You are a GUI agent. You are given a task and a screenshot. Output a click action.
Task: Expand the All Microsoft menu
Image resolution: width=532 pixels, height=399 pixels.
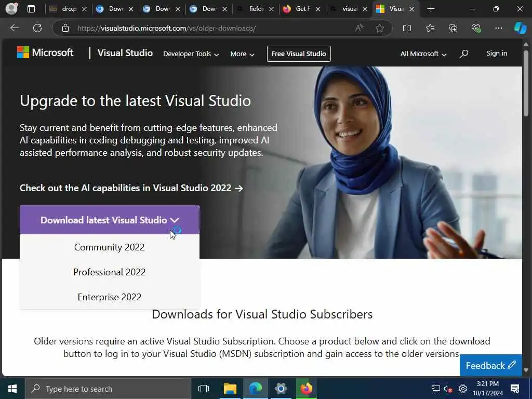(423, 54)
